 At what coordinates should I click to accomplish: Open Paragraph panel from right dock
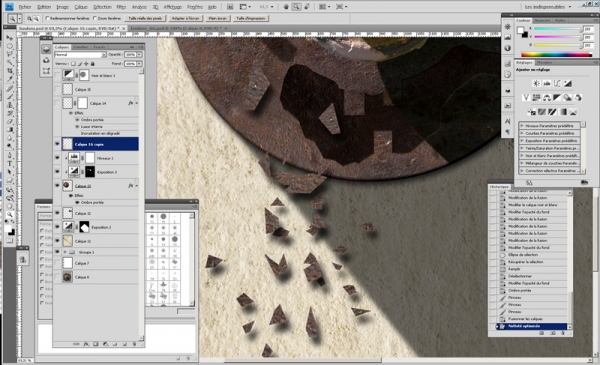tap(507, 132)
